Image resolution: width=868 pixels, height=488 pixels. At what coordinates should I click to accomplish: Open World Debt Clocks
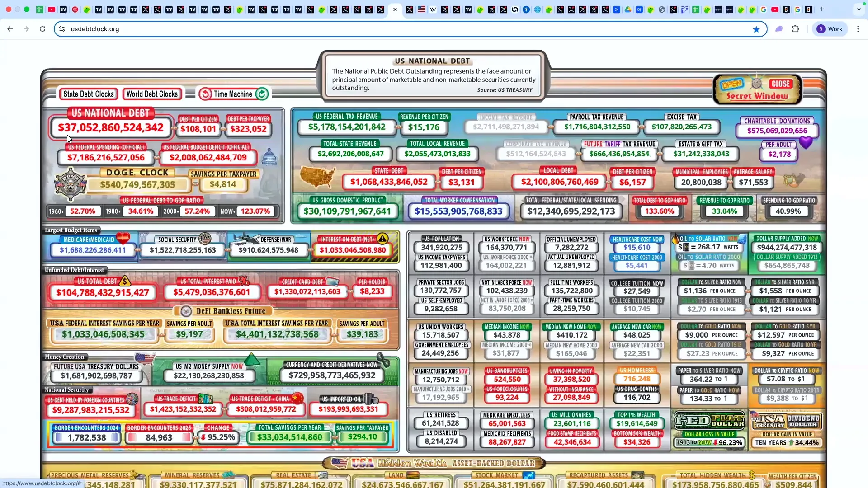click(152, 94)
